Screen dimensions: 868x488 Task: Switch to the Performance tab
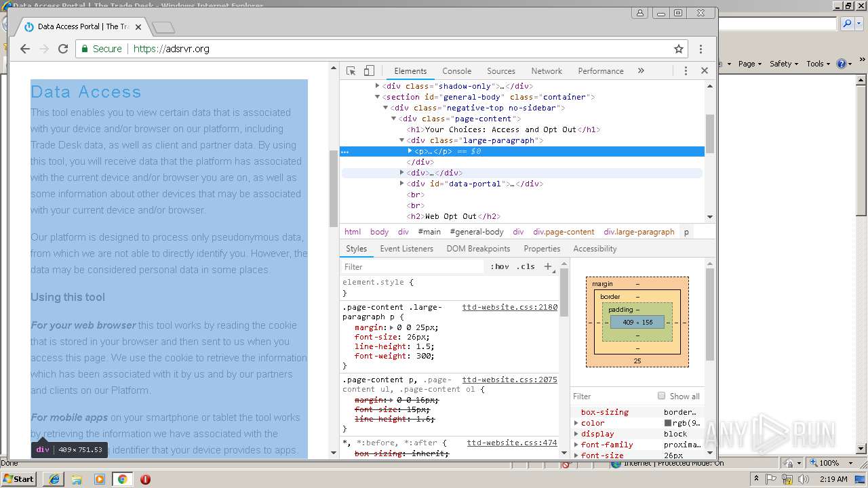click(601, 70)
